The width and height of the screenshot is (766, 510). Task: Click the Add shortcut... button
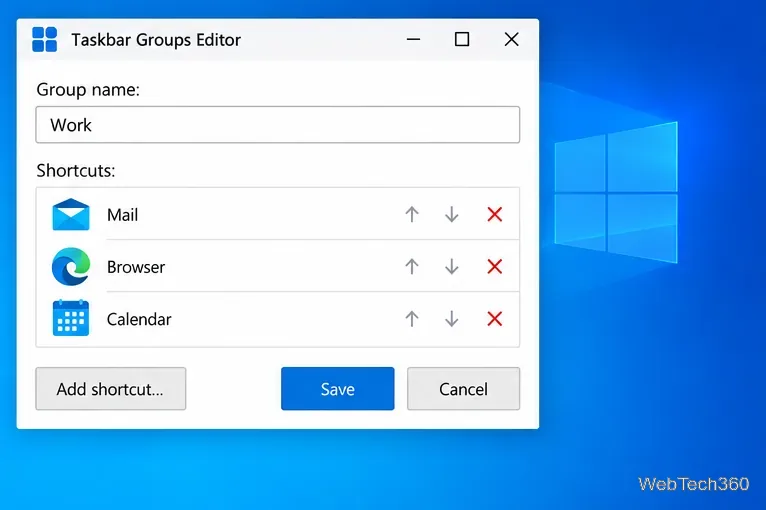coord(111,389)
